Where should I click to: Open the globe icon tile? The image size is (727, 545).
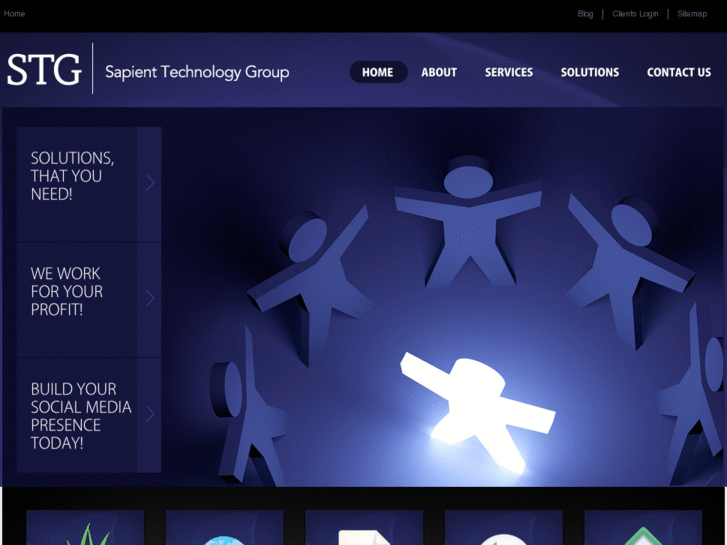click(224, 527)
